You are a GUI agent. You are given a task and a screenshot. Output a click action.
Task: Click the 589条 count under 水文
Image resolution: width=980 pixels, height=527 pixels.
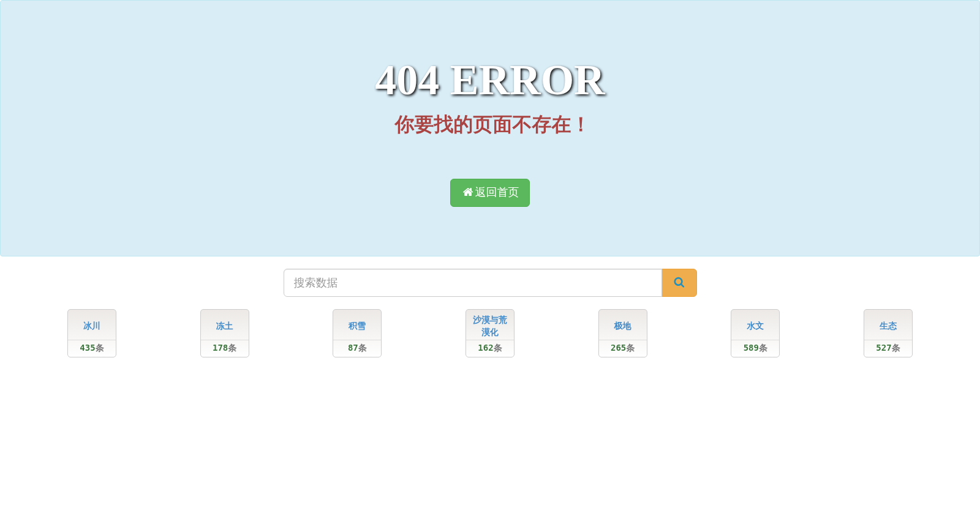[x=755, y=348]
